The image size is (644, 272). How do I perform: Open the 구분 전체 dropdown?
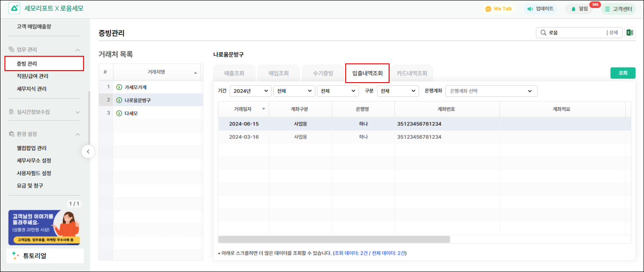click(398, 91)
